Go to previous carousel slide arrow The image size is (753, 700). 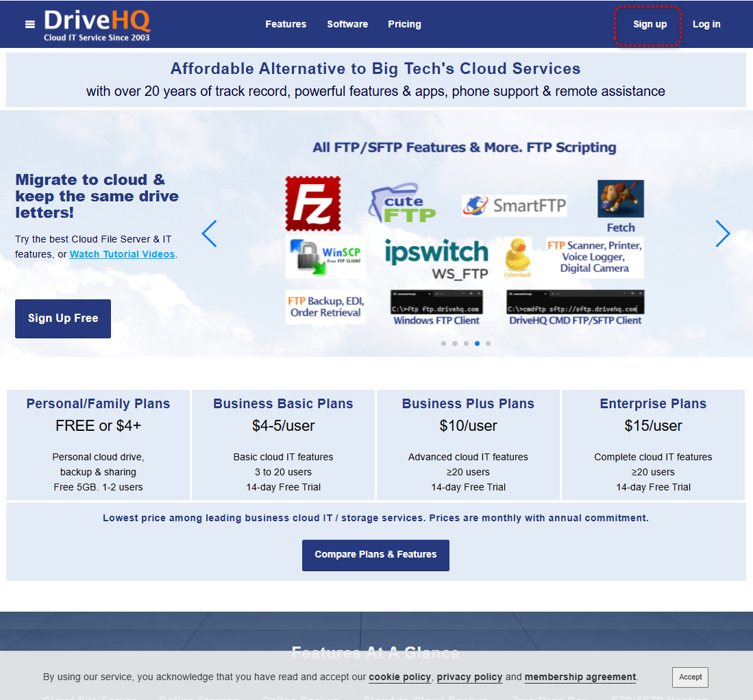click(x=210, y=234)
